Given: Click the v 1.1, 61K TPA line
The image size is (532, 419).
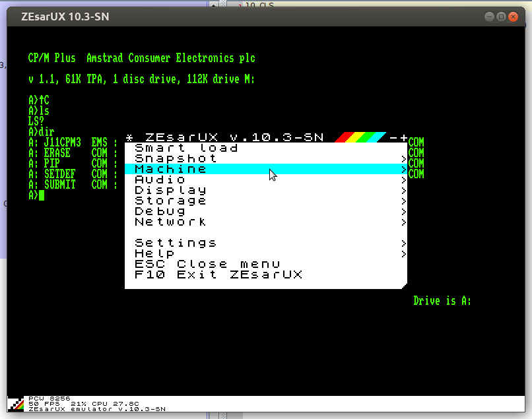Looking at the screenshot, I should coord(141,79).
